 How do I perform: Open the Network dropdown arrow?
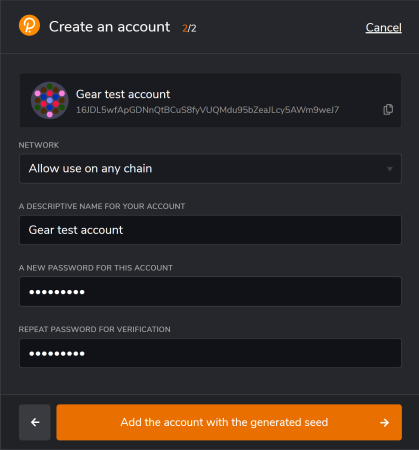(389, 169)
